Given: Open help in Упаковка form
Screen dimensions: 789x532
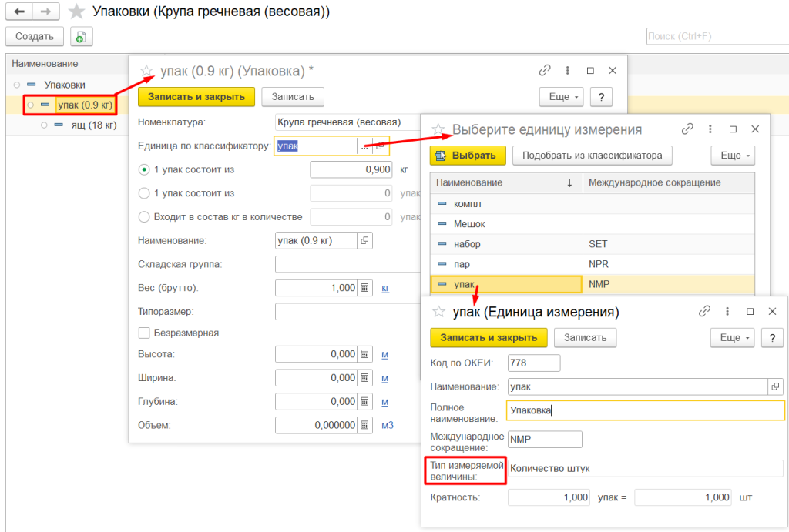Looking at the screenshot, I should pyautogui.click(x=601, y=97).
